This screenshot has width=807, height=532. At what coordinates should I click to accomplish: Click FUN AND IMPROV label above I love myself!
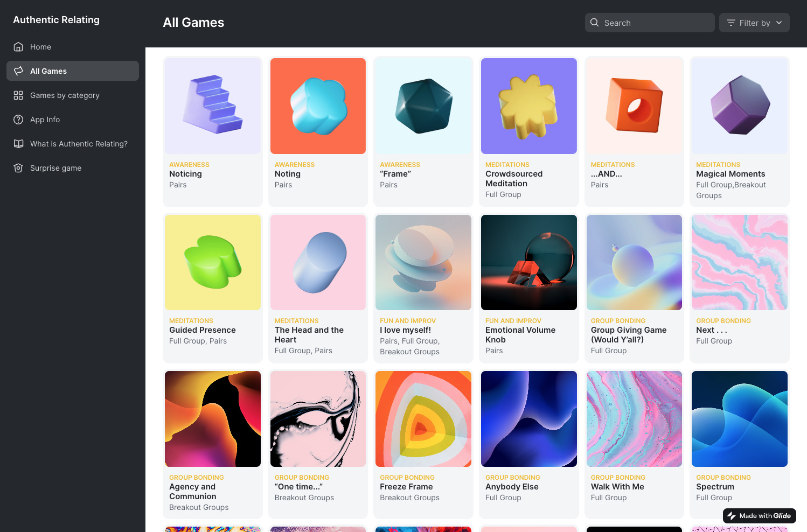point(408,321)
